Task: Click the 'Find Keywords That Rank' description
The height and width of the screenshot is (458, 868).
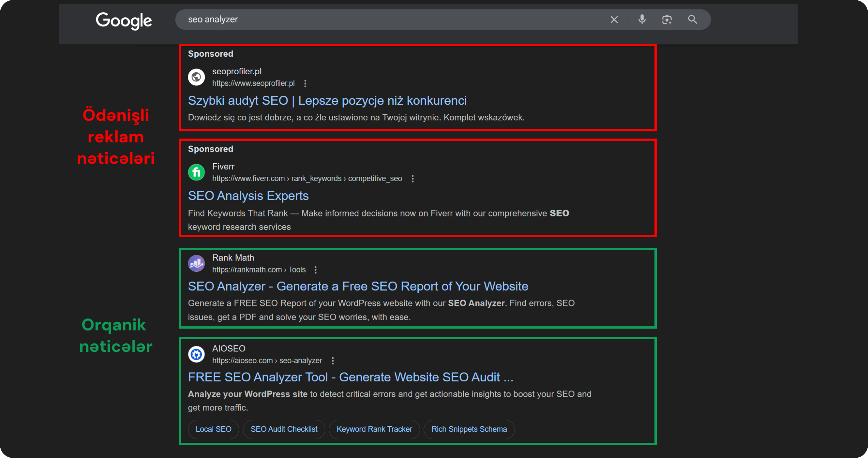Action: (x=378, y=220)
